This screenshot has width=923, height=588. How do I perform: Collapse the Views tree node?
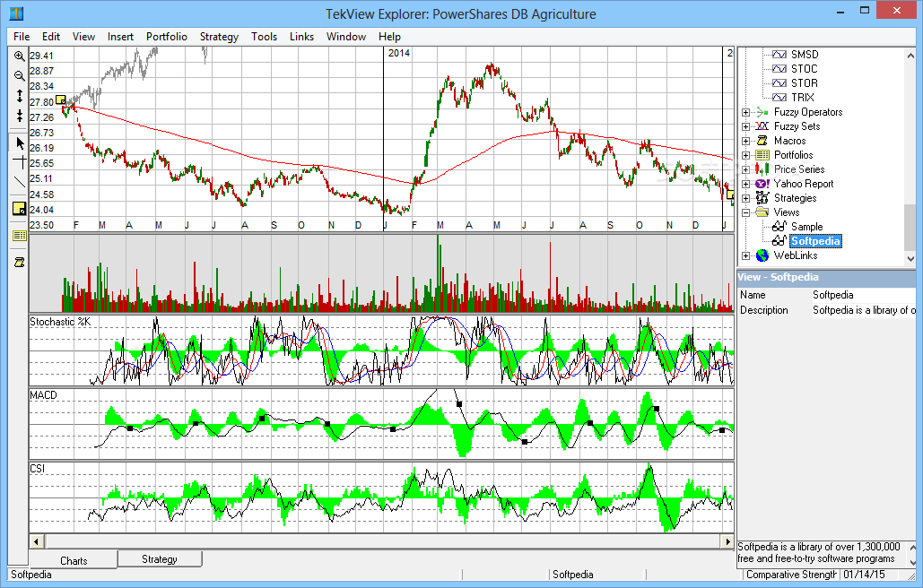tap(745, 212)
